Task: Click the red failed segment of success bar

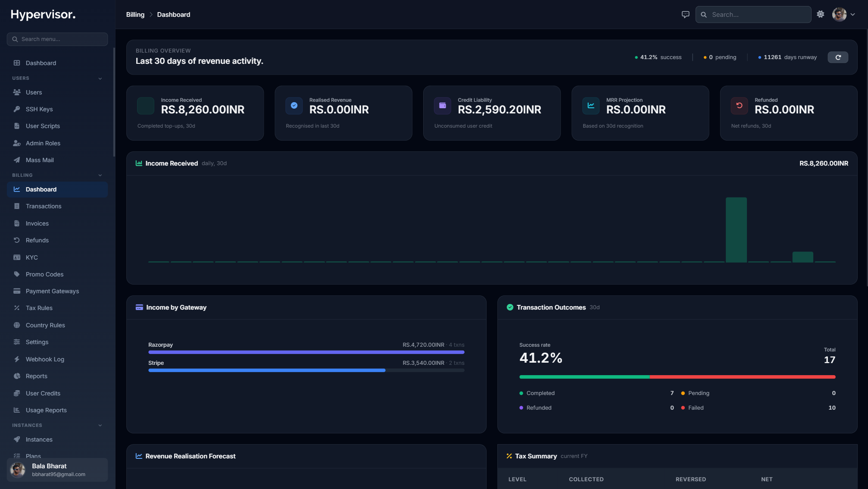Action: click(x=742, y=377)
